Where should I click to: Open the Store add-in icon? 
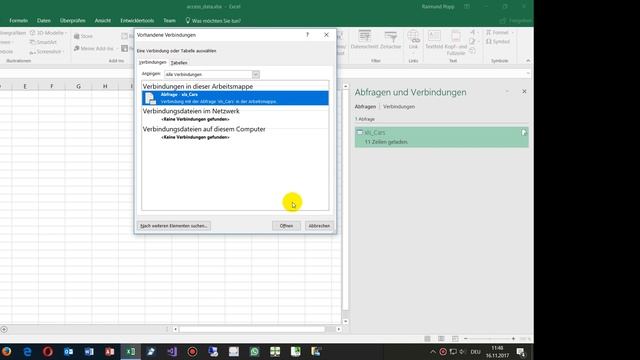pos(83,36)
